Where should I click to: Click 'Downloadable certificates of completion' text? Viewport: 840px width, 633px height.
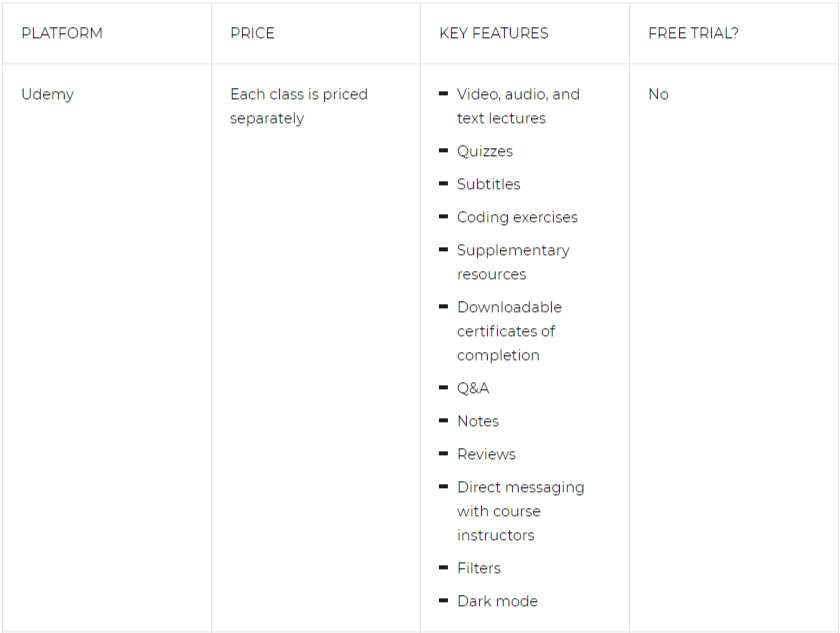tap(509, 331)
